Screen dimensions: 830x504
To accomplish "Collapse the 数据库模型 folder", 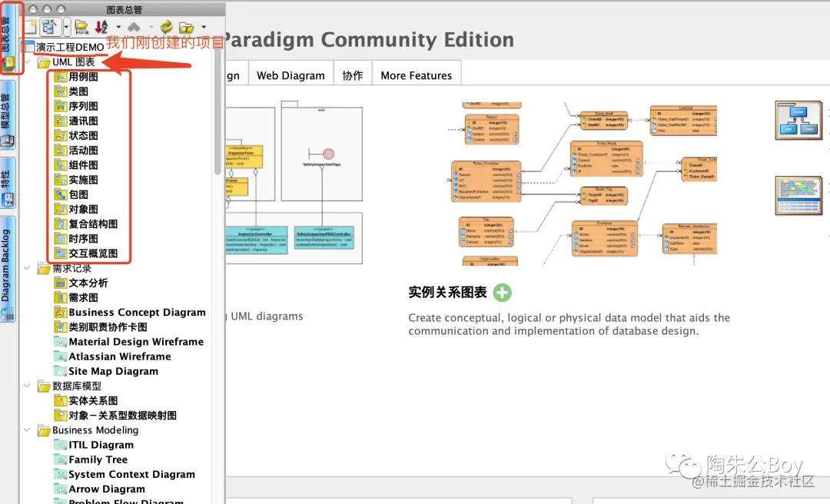I will (x=27, y=386).
